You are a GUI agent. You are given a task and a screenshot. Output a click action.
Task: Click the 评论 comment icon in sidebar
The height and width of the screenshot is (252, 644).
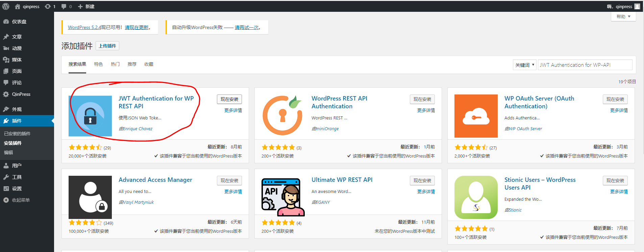click(x=6, y=83)
